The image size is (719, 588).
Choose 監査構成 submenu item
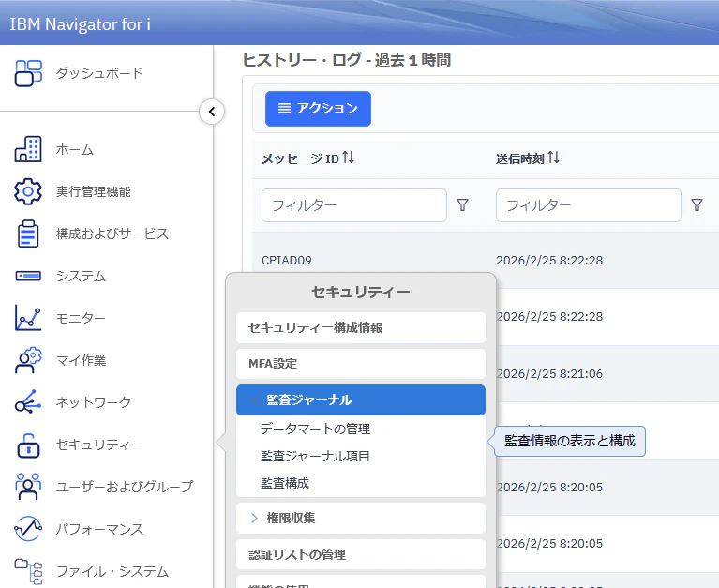click(x=285, y=483)
